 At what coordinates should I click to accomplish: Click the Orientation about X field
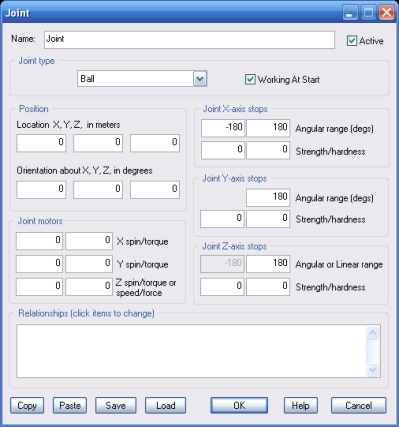pos(41,190)
